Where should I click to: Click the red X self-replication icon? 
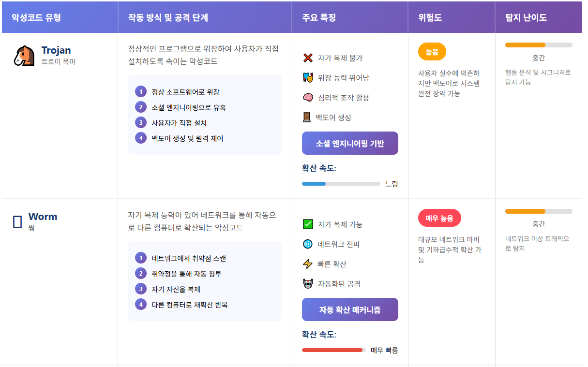(308, 58)
